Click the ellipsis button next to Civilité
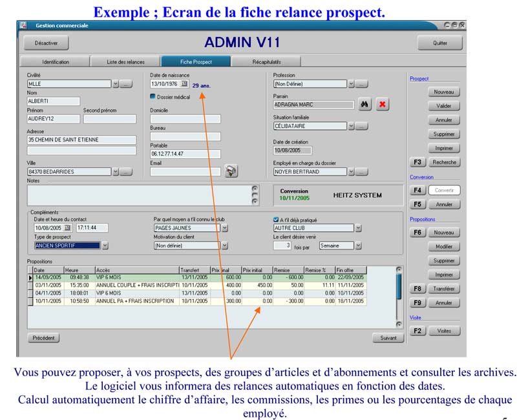517x420 pixels. coord(125,84)
